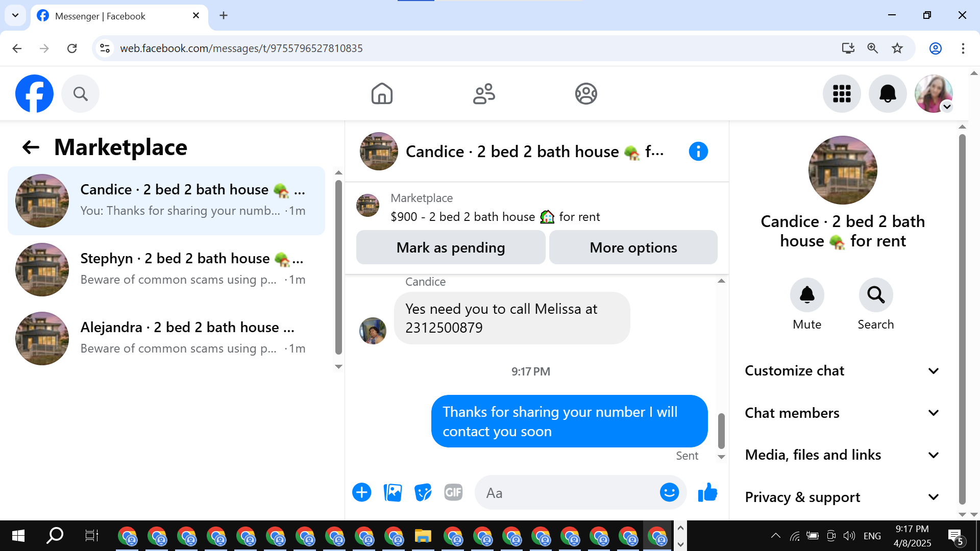Expand Chat members section
Screen dimensions: 980x551
click(x=842, y=413)
